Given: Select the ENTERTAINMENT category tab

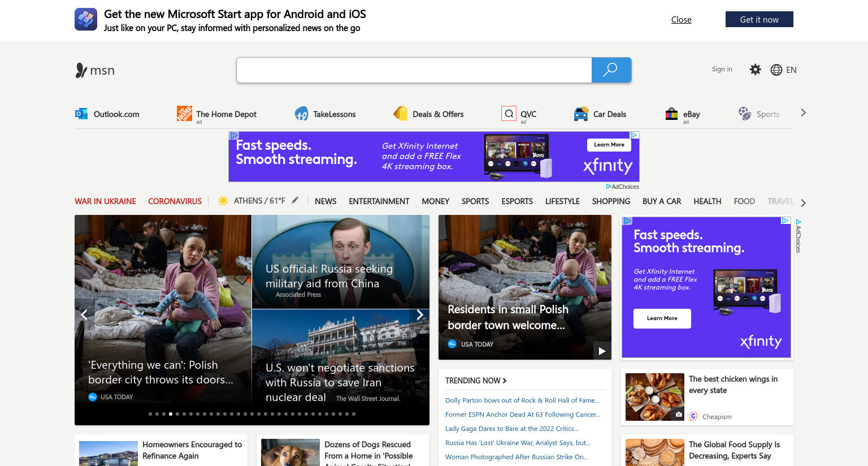Looking at the screenshot, I should 379,201.
